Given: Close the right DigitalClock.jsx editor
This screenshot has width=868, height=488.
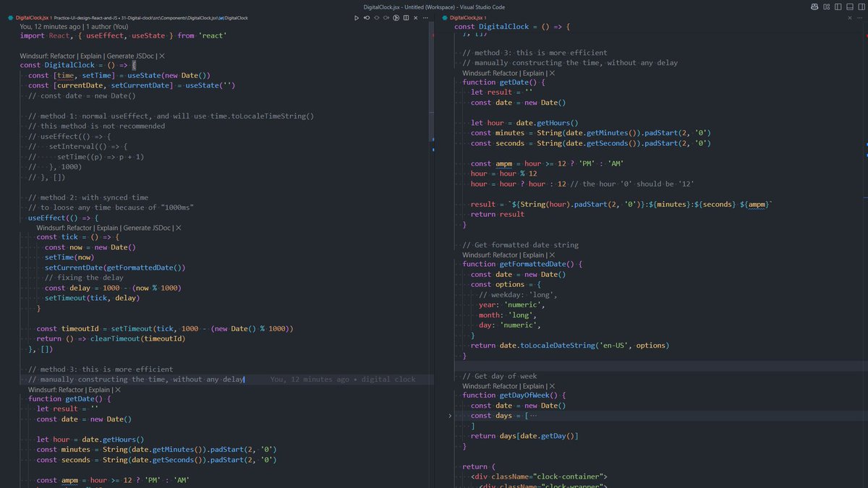Looking at the screenshot, I should tap(850, 17).
